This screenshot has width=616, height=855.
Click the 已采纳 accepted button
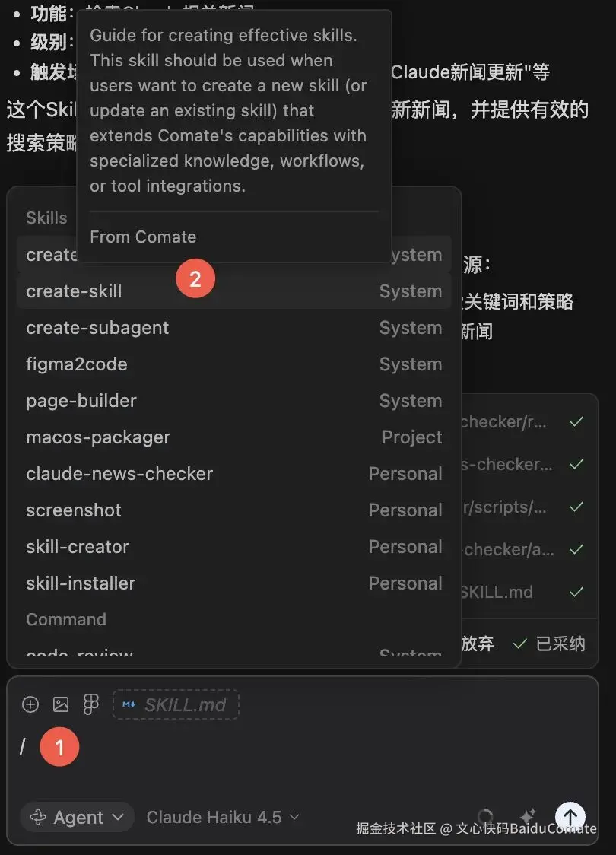click(x=550, y=644)
